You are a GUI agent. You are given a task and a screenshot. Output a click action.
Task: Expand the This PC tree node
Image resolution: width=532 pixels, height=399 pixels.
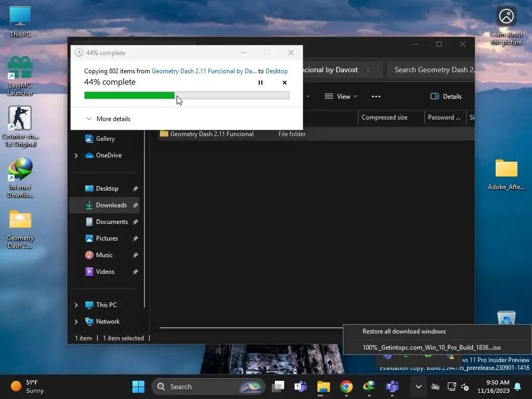pos(76,305)
